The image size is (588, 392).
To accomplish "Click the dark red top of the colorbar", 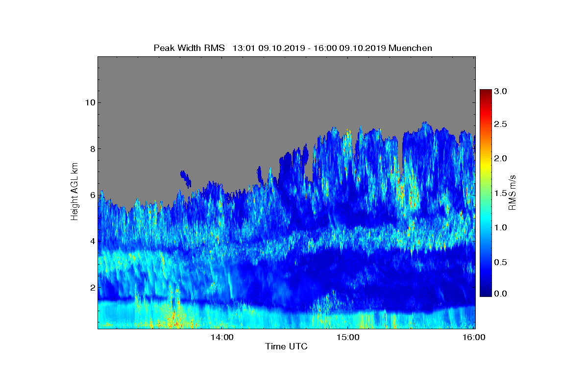I will point(486,93).
